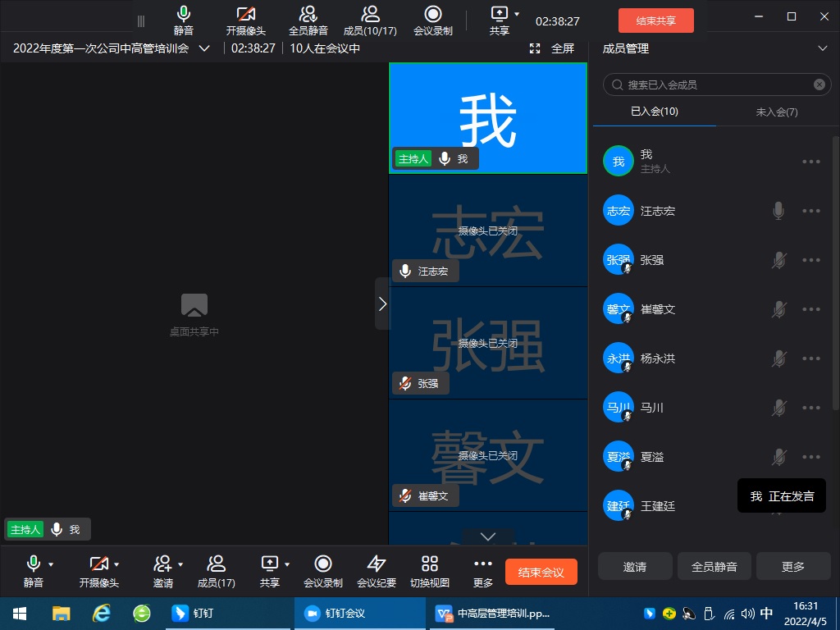Grab the sharing bar drag handle
Image resolution: width=840 pixels, height=630 pixels.
[x=141, y=21]
